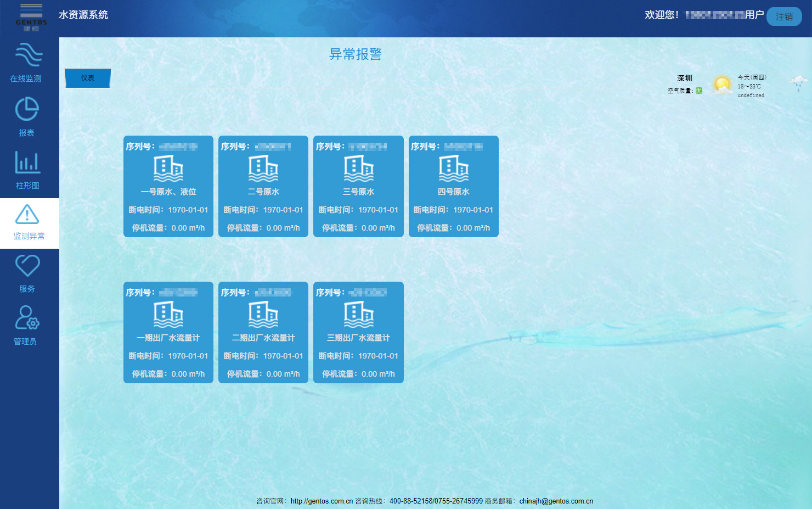
Task: Select the 监测异常 warning triangle icon
Action: [27, 214]
